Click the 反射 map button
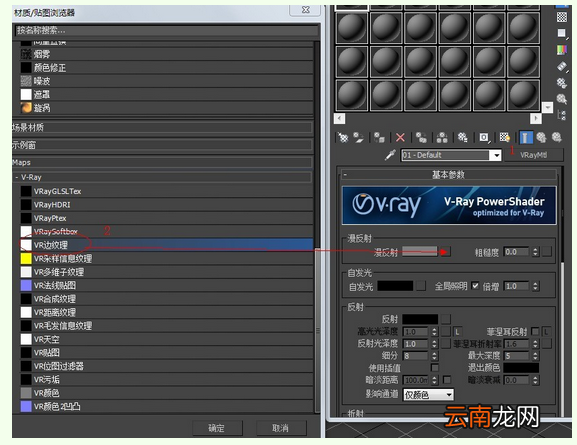 [446, 319]
